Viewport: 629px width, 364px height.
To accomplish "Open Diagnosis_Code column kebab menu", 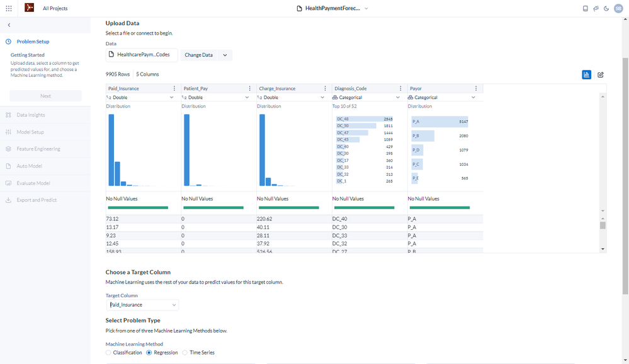I will [400, 88].
